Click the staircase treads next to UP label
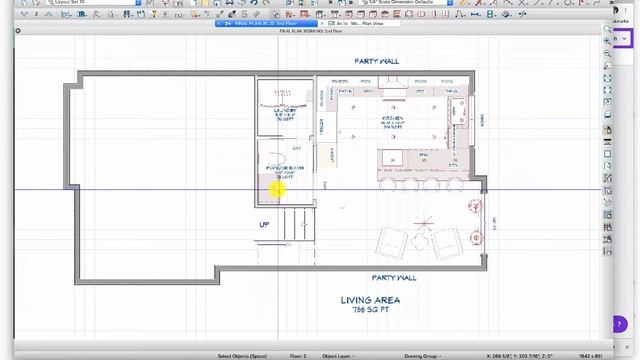 click(x=299, y=224)
